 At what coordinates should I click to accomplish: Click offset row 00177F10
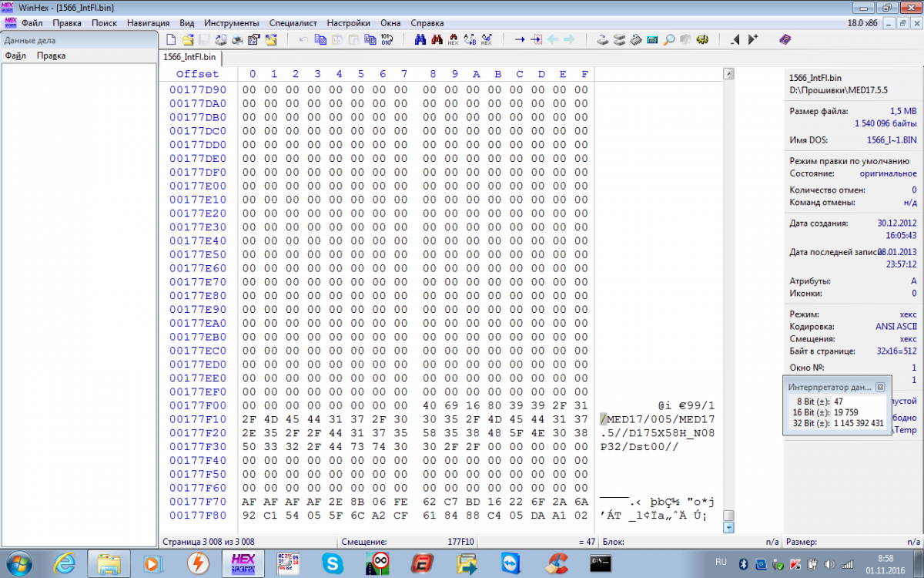coord(198,419)
